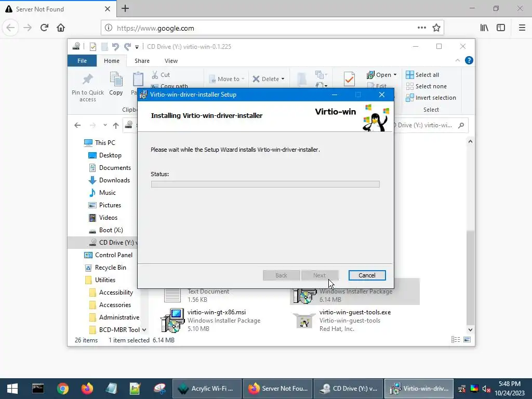The width and height of the screenshot is (532, 399).
Task: Switch to details view icon in status bar
Action: [x=456, y=340]
